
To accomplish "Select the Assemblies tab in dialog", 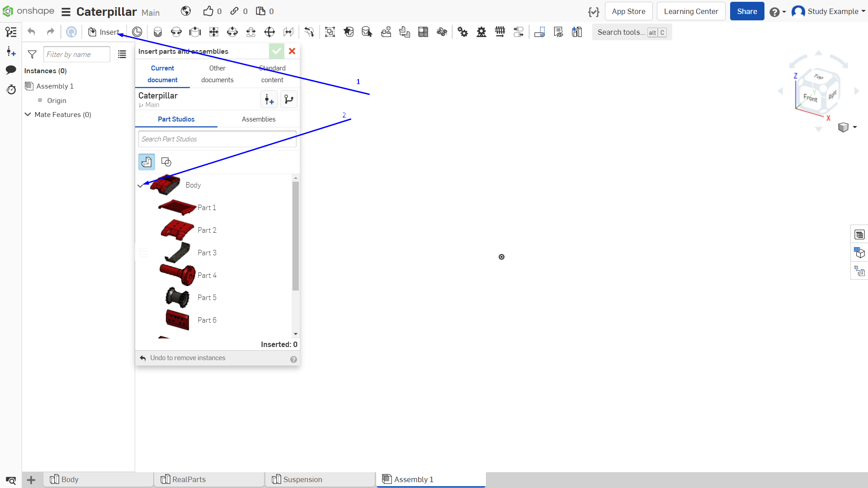I will click(x=259, y=119).
